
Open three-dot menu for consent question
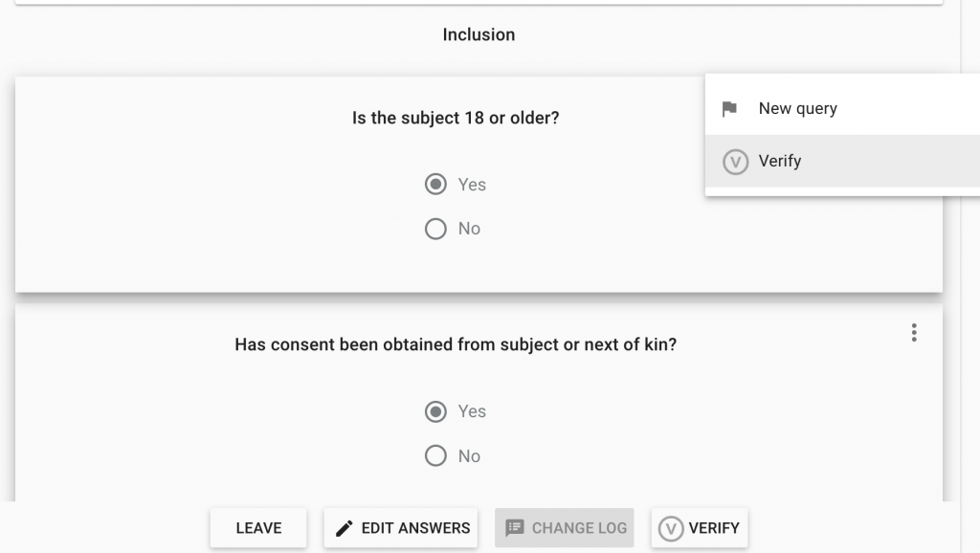point(914,332)
